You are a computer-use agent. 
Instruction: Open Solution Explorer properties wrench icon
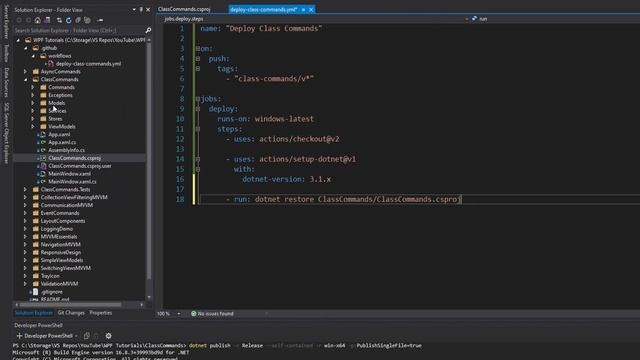point(100,20)
